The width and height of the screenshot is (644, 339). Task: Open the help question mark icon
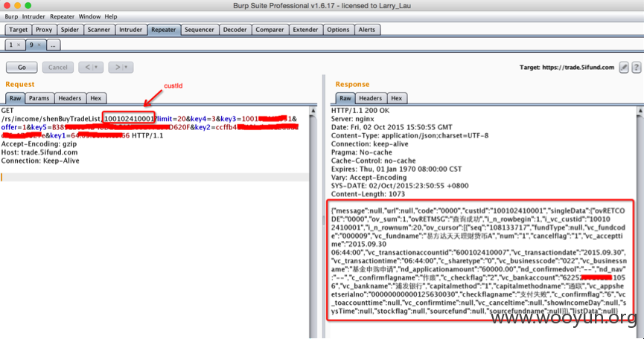point(637,67)
